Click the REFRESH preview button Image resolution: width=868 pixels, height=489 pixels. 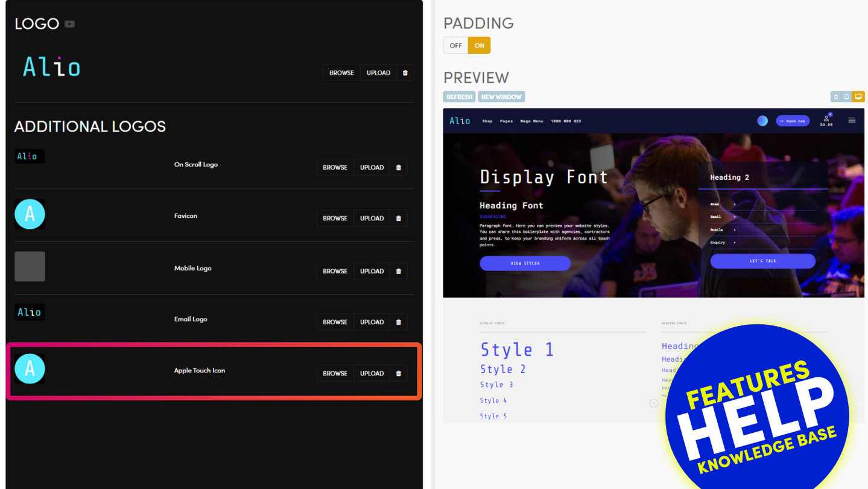click(460, 97)
